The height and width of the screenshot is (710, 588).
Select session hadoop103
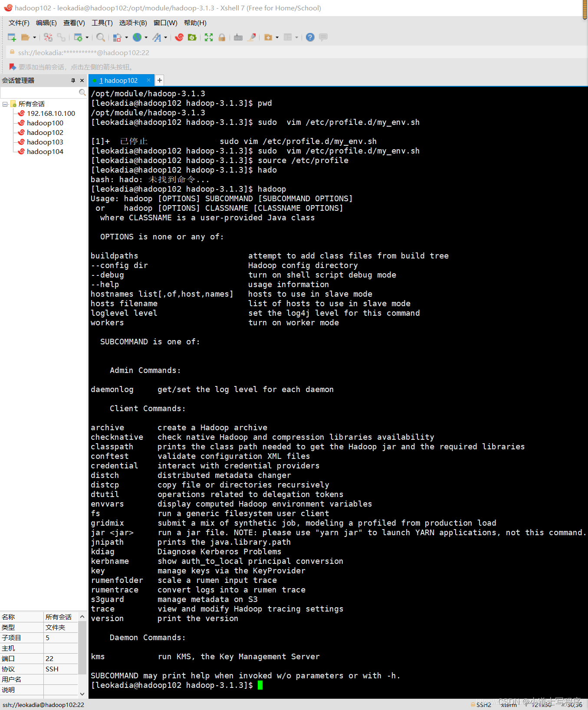point(45,142)
